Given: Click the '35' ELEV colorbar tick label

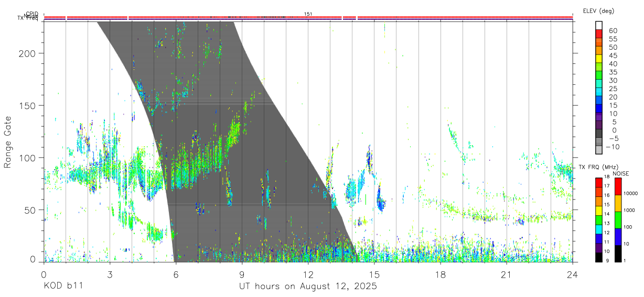Looking at the screenshot, I should [x=613, y=72].
